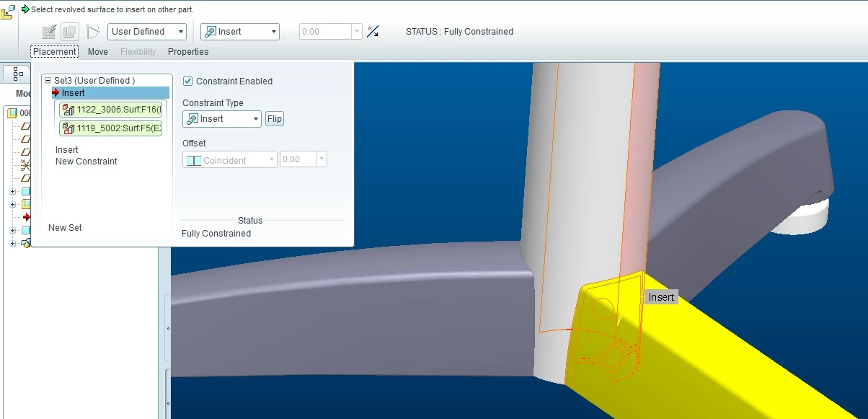This screenshot has height=419, width=868.
Task: Toggle the 3D dragger icon
Action: point(92,32)
